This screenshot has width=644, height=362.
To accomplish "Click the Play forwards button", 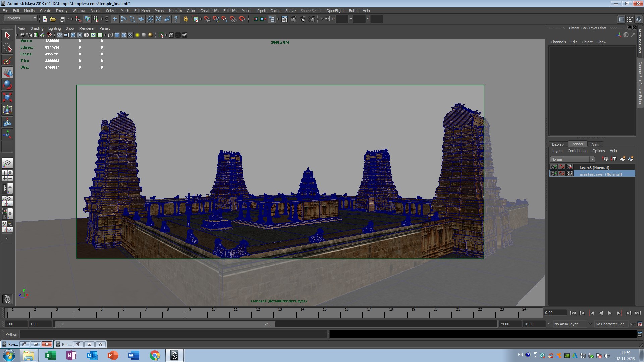I will click(x=610, y=313).
